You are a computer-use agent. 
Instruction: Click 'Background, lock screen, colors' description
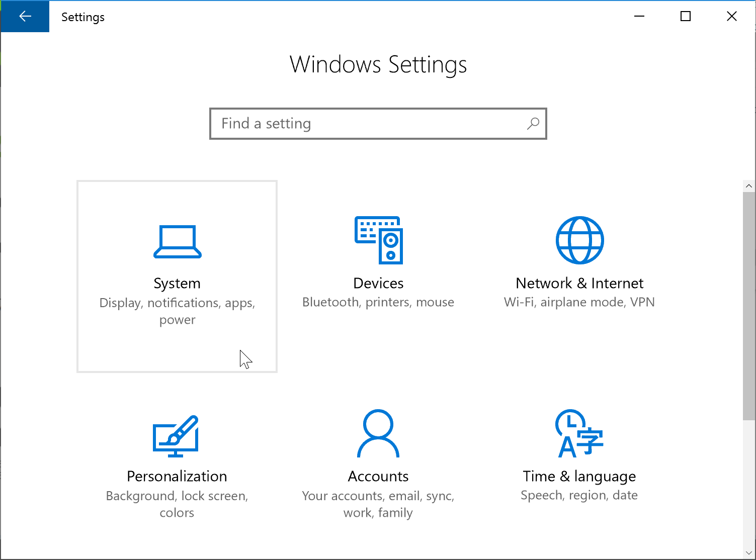pos(177,504)
